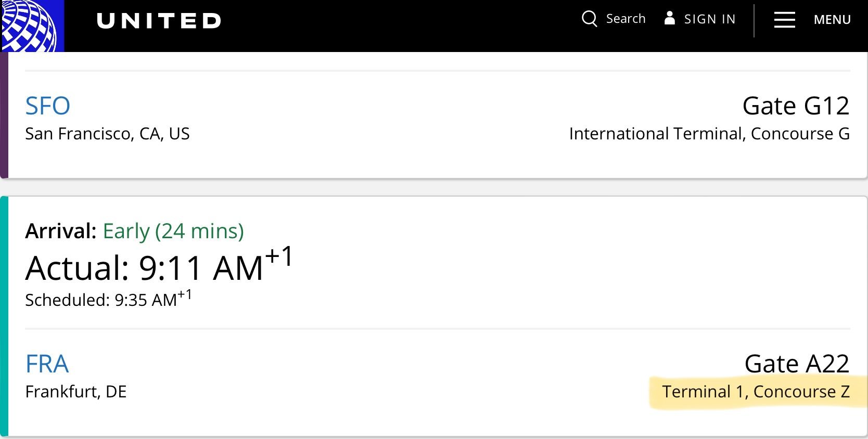Click the Actual 9:11 AM arrival time
This screenshot has width=868, height=439.
click(x=159, y=267)
